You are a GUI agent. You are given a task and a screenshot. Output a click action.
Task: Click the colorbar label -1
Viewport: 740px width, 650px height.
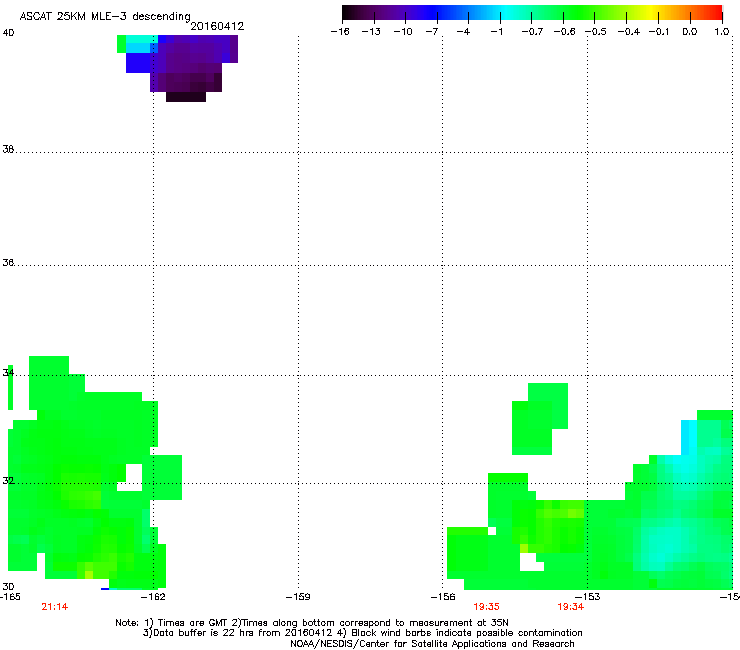click(496, 32)
